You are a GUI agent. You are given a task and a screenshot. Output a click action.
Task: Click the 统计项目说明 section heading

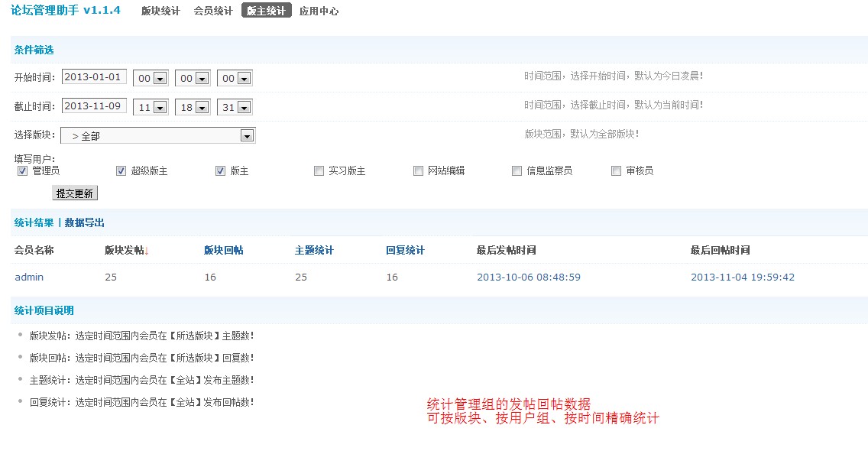click(x=44, y=310)
